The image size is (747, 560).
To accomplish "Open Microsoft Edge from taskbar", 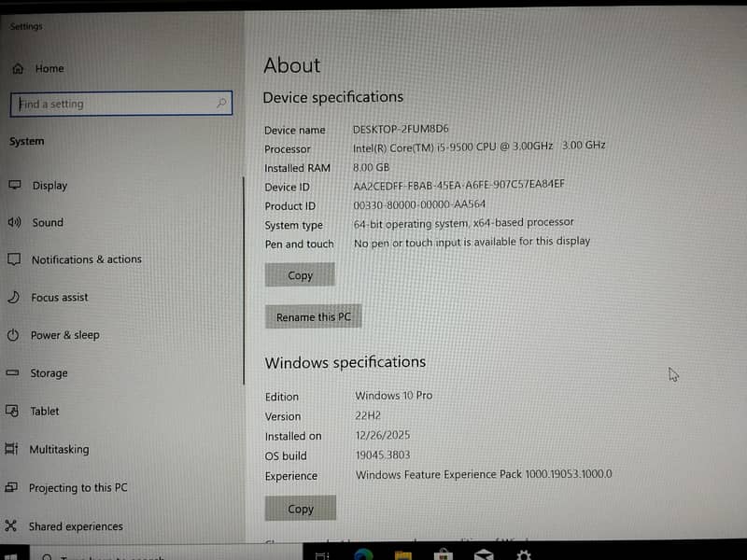I will [364, 554].
